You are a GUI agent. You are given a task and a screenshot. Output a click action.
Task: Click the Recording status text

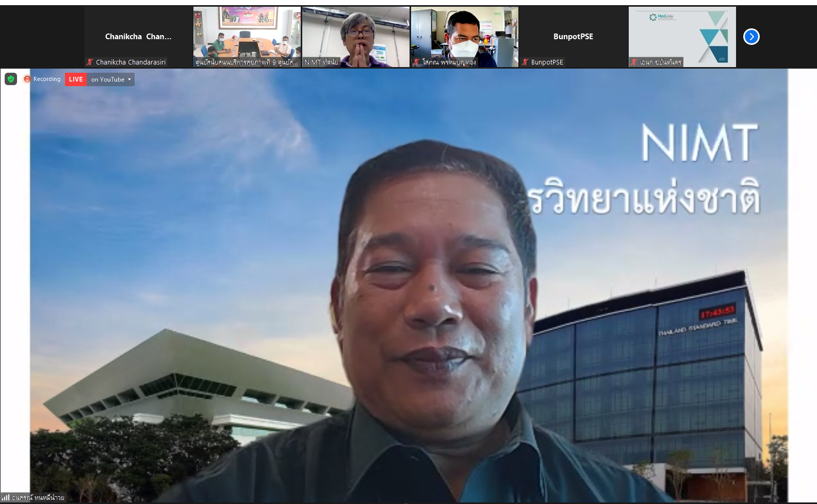pyautogui.click(x=47, y=79)
